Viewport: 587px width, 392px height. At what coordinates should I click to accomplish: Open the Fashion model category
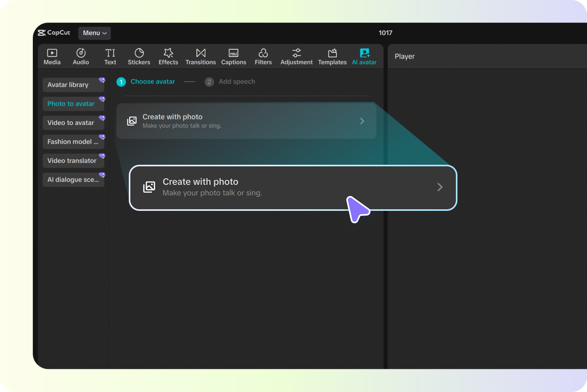pos(73,142)
